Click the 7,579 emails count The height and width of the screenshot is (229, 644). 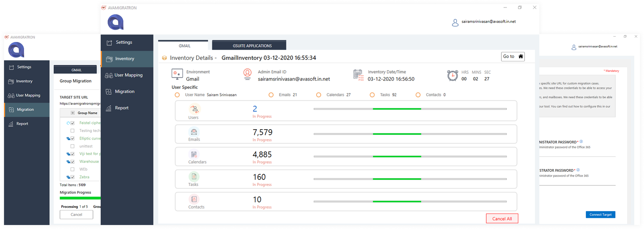(262, 132)
